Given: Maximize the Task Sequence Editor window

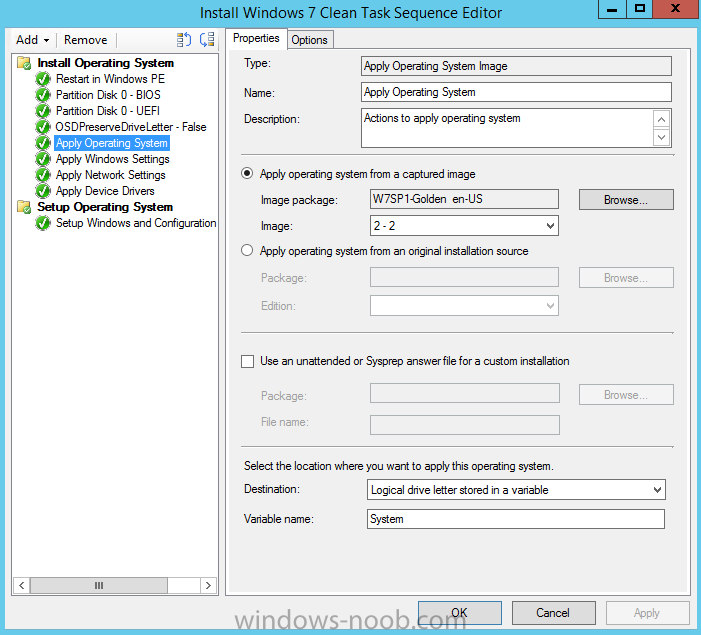Looking at the screenshot, I should coord(640,8).
